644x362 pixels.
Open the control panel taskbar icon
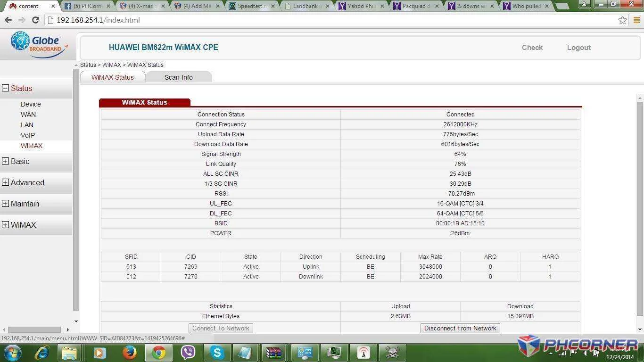(305, 353)
